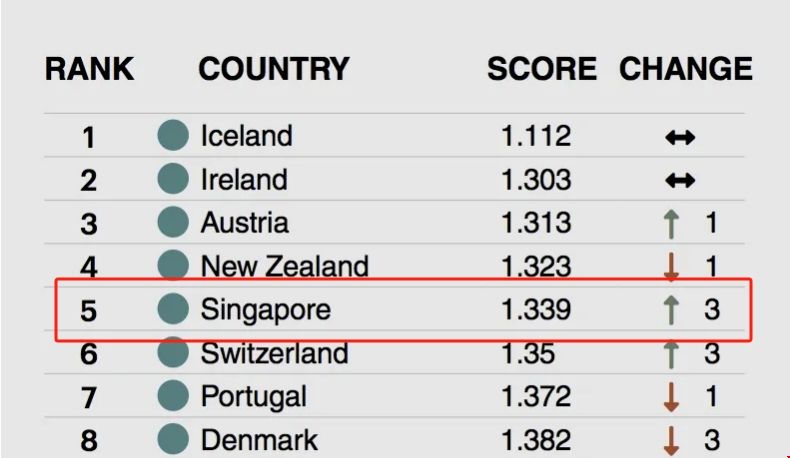Select the Switzerland country name

pos(274,353)
